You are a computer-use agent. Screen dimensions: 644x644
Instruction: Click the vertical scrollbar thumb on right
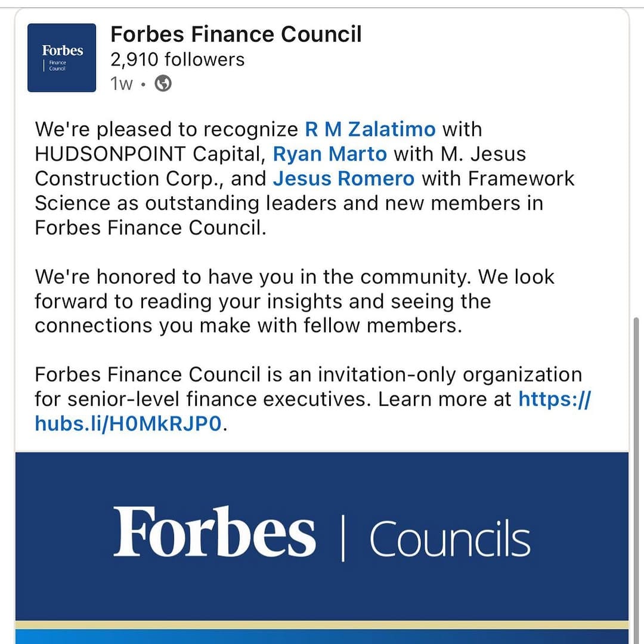(636, 480)
